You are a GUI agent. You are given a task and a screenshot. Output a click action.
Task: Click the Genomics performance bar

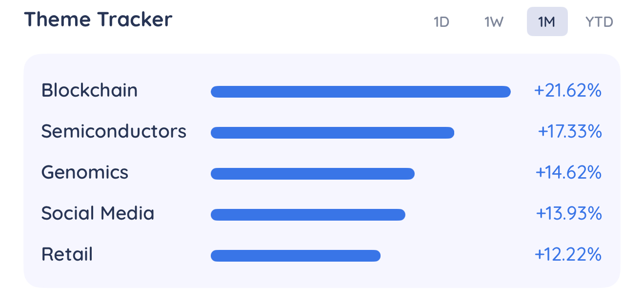point(313,174)
